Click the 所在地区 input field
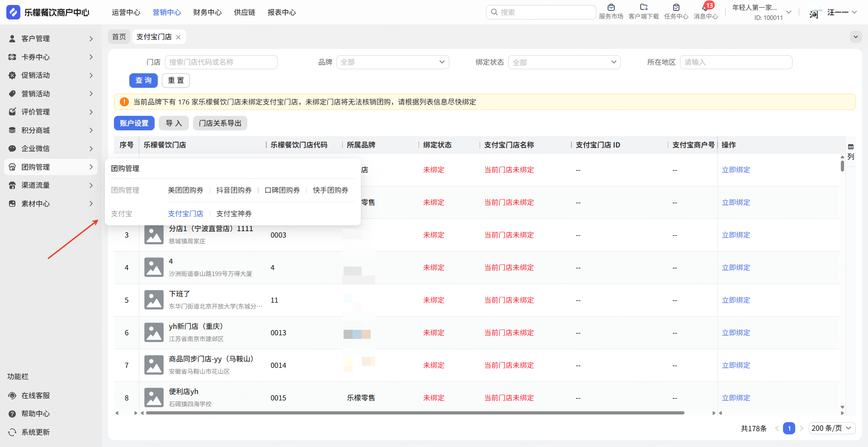 click(x=736, y=62)
